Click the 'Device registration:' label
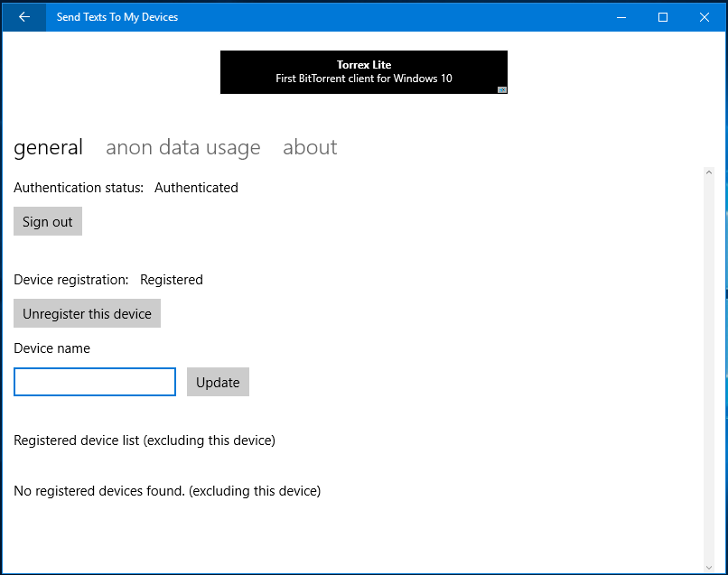 pos(71,280)
